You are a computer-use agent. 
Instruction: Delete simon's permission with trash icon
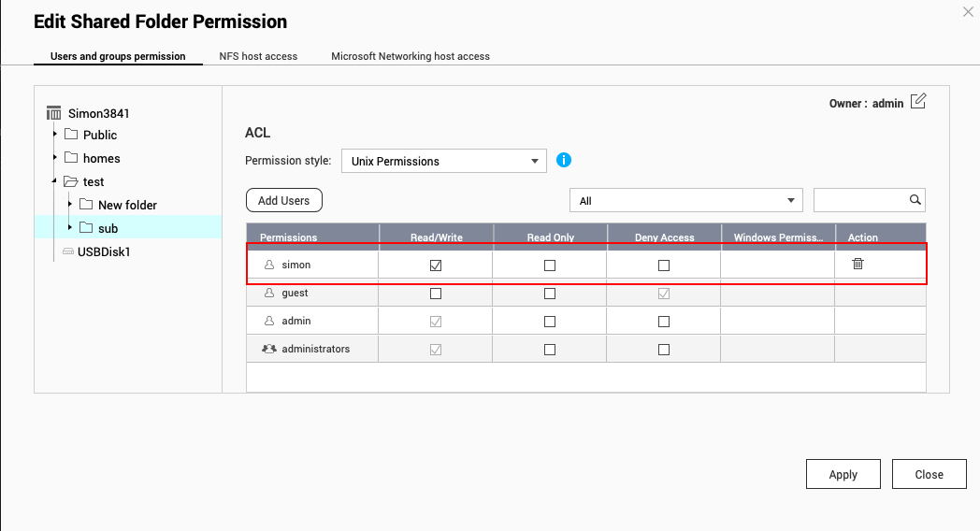(857, 265)
